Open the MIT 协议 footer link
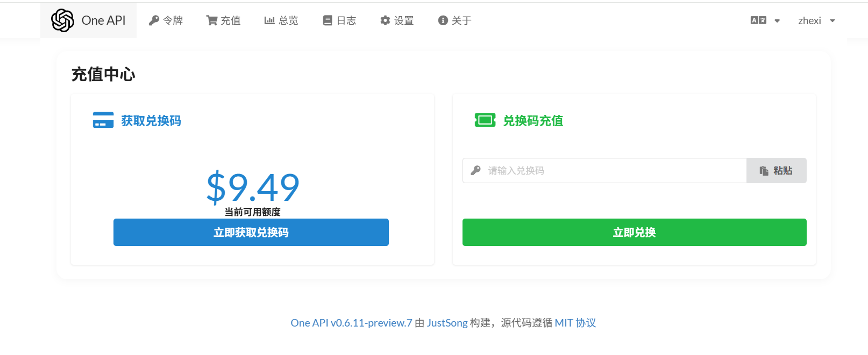The image size is (868, 355). tap(575, 323)
